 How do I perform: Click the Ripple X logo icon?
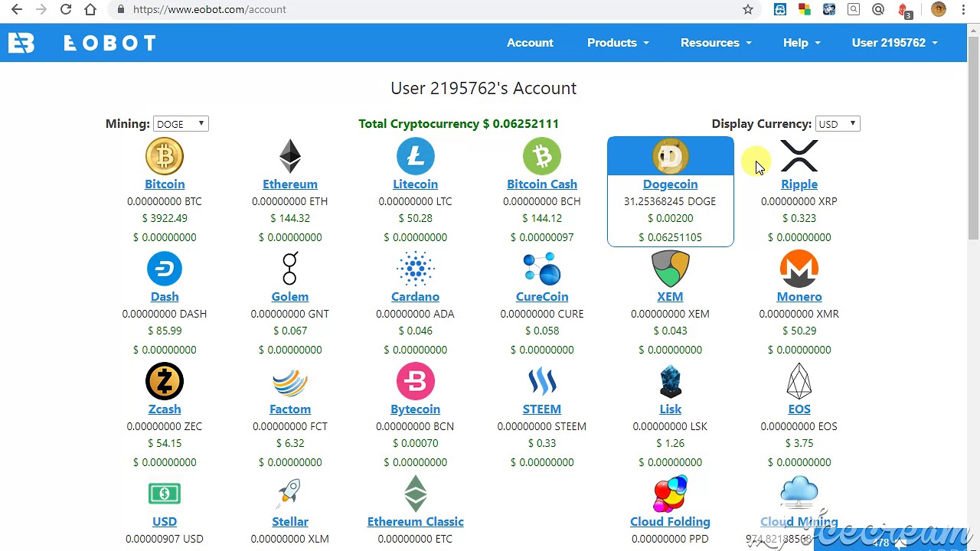tap(799, 156)
